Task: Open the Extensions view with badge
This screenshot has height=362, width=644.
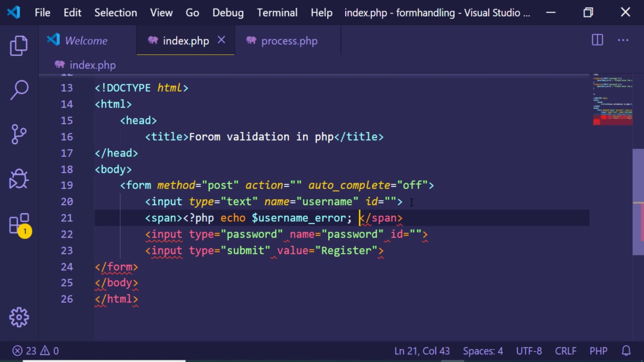Action: [19, 224]
